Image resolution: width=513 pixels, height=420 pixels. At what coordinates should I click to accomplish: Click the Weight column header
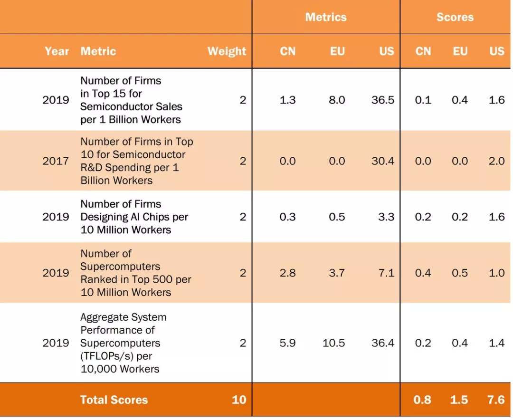pyautogui.click(x=227, y=51)
